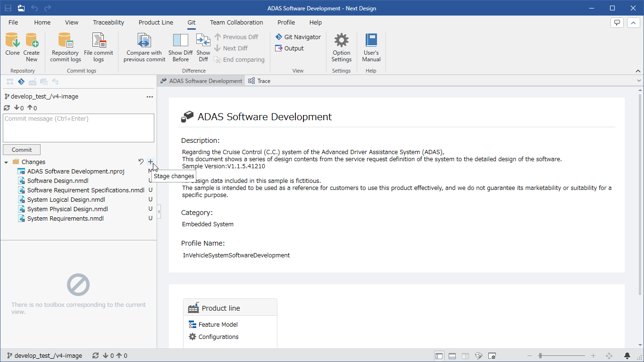
Task: Open notifications bell in status bar
Action: [627, 356]
